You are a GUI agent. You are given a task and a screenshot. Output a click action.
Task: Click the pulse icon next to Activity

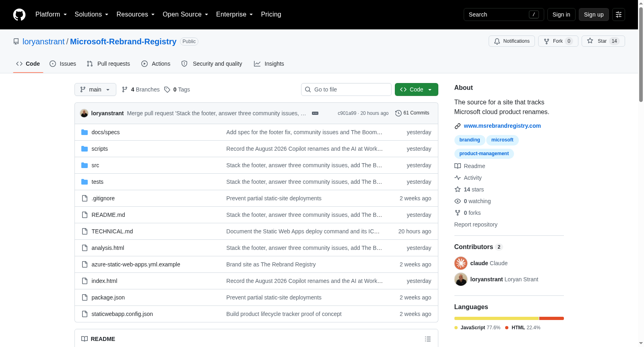point(458,178)
